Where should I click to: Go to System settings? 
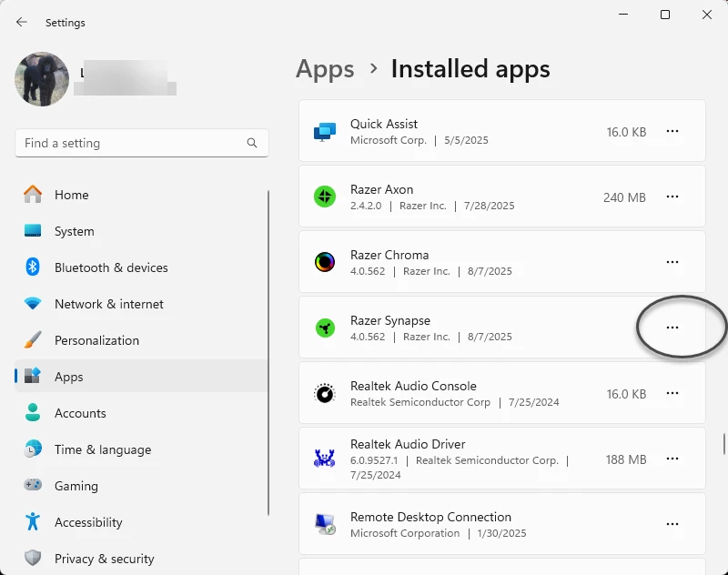tap(141, 231)
